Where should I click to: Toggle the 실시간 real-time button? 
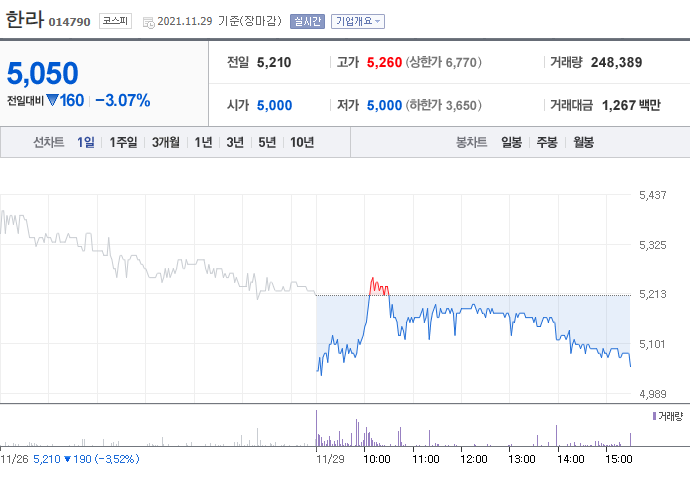pos(307,21)
